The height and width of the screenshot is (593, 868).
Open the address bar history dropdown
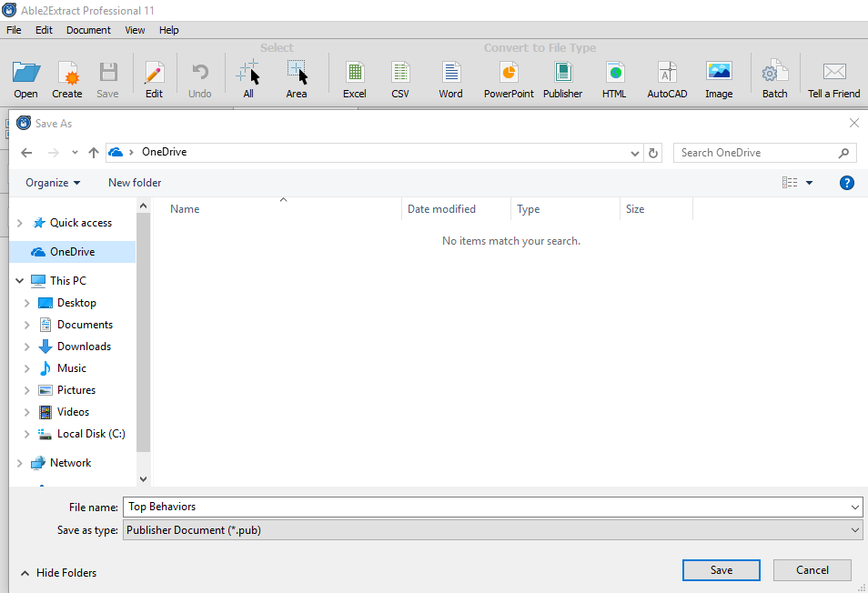point(635,153)
